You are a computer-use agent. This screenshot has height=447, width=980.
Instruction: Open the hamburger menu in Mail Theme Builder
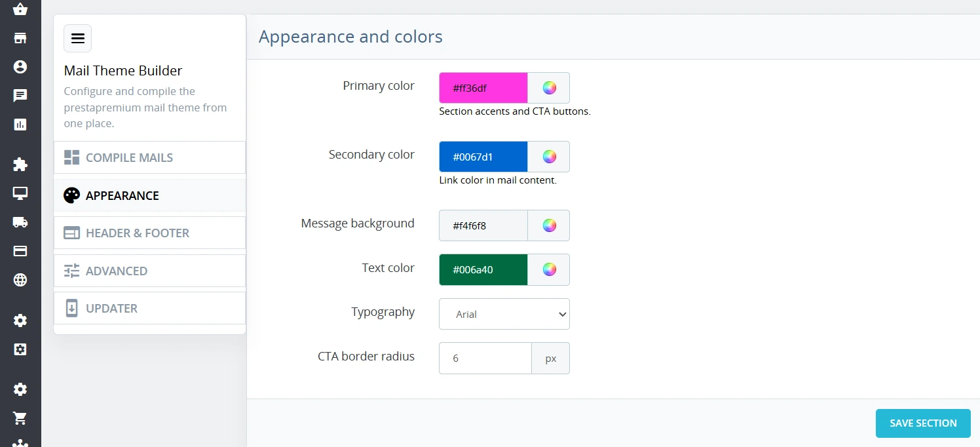[77, 38]
